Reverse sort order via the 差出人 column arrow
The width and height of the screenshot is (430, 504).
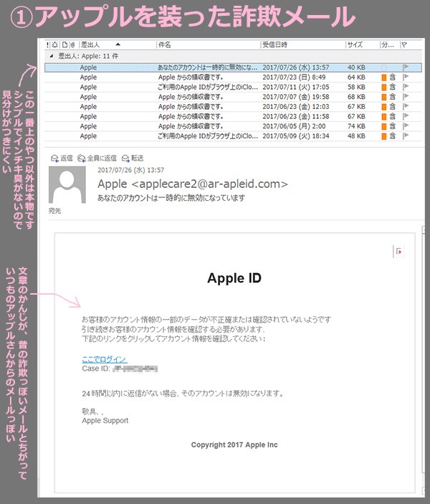(x=118, y=44)
